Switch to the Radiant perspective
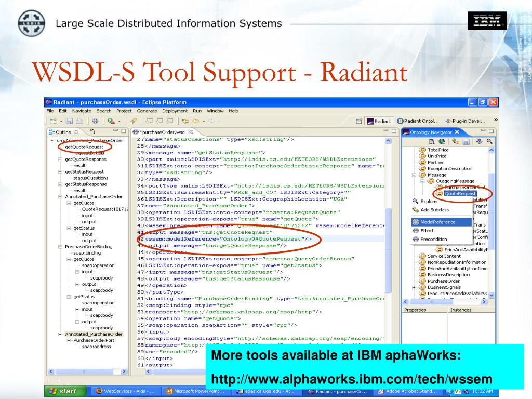This screenshot has height=399, width=532. (x=379, y=121)
